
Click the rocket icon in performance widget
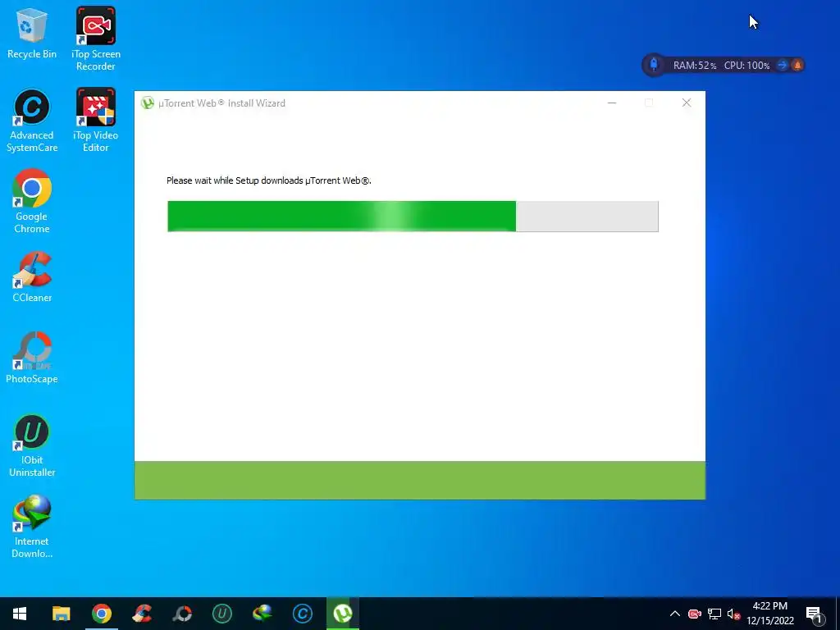click(x=654, y=65)
